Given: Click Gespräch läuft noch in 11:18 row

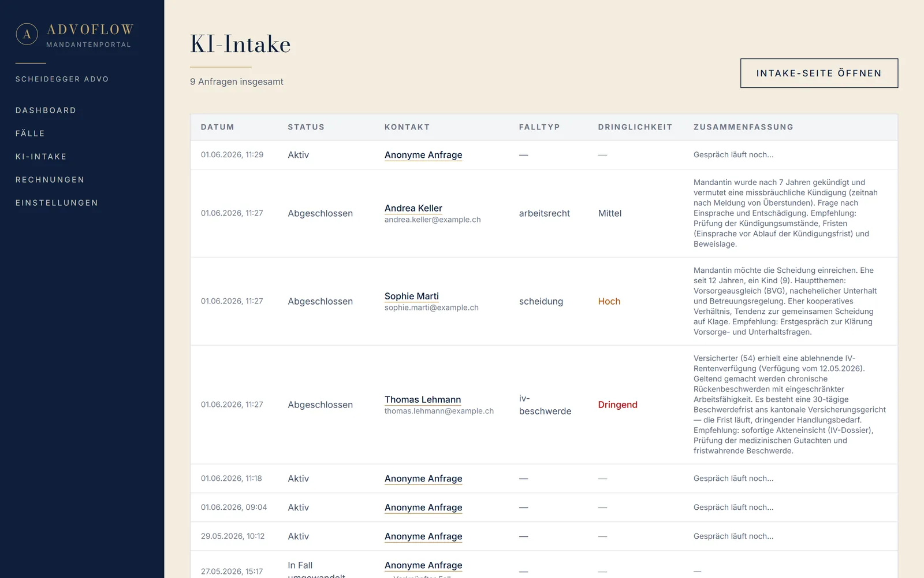Looking at the screenshot, I should 733,479.
